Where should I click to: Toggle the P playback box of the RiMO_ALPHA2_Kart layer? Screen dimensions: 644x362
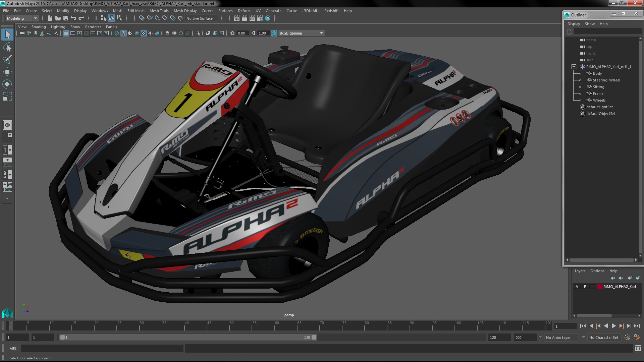(x=585, y=287)
